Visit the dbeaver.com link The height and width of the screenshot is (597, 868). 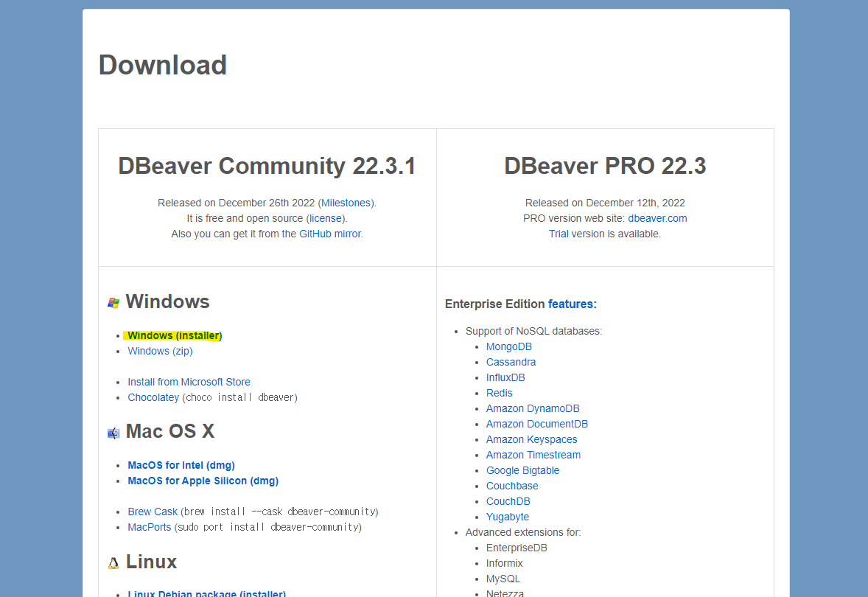tap(657, 219)
